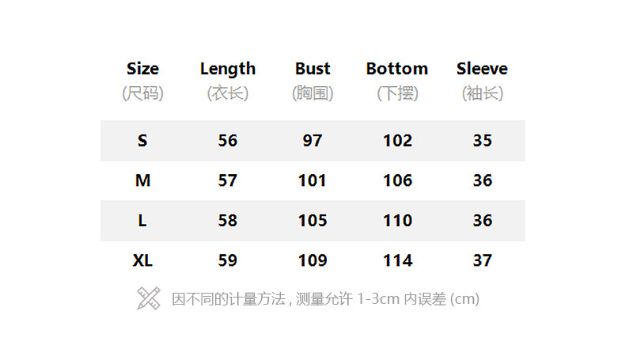Select the L size row label
Viewport: 625px width, 364px height.
[142, 221]
